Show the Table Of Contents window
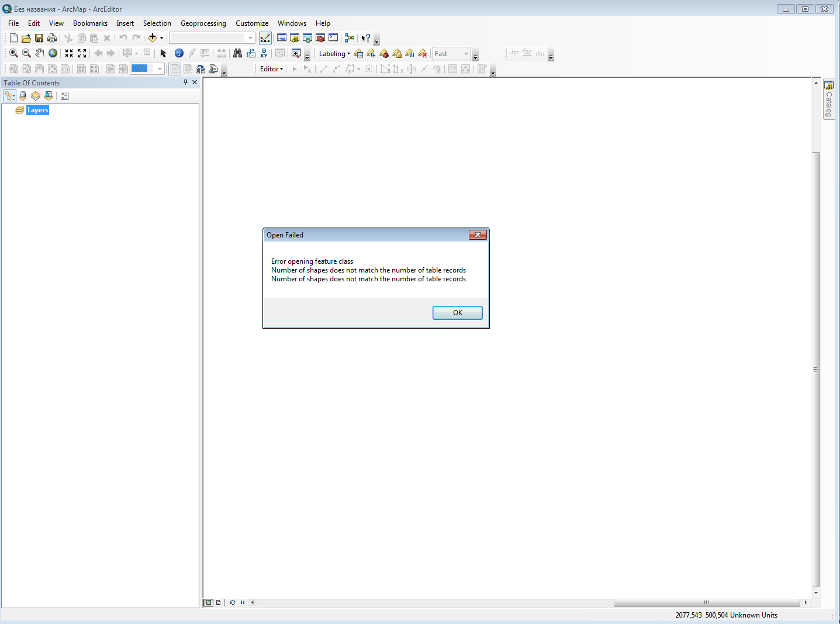 [282, 38]
